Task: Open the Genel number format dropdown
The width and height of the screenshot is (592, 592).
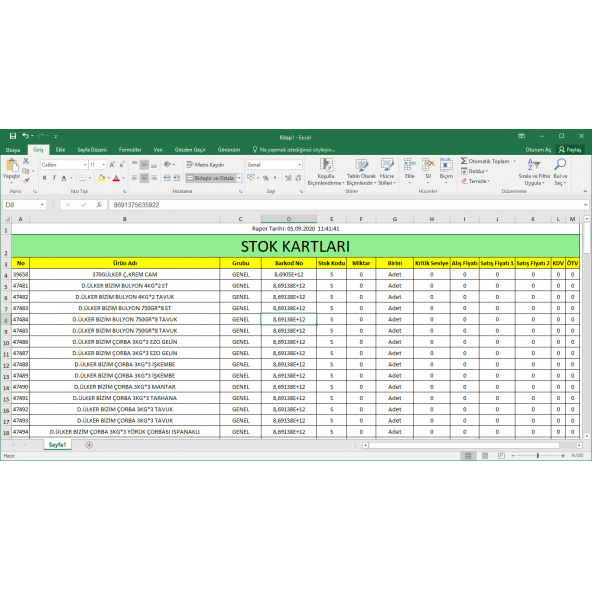Action: 300,165
